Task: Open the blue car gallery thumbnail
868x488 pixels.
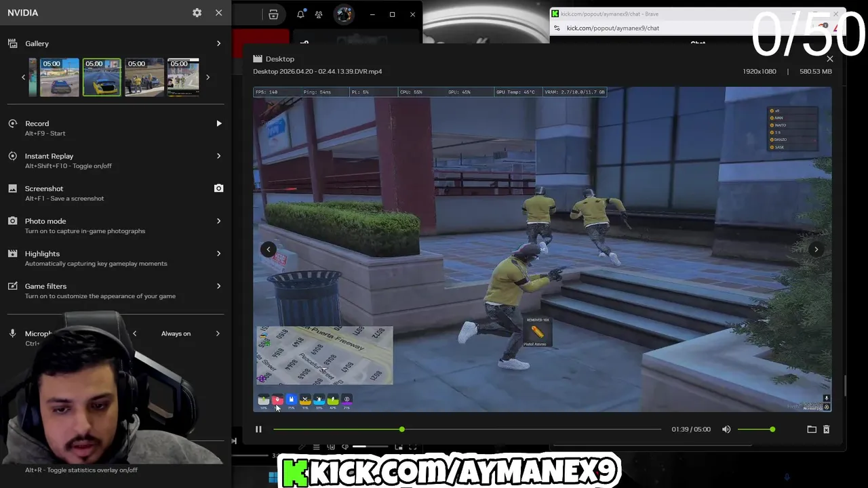Action: point(59,77)
